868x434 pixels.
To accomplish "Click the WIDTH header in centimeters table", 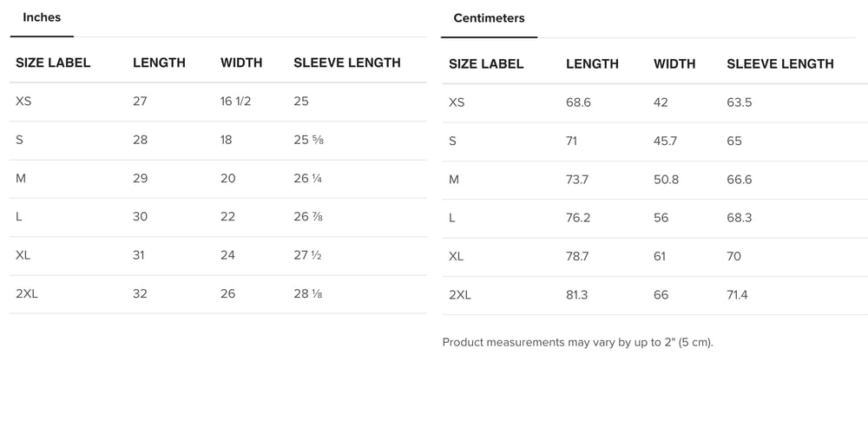I will (674, 63).
